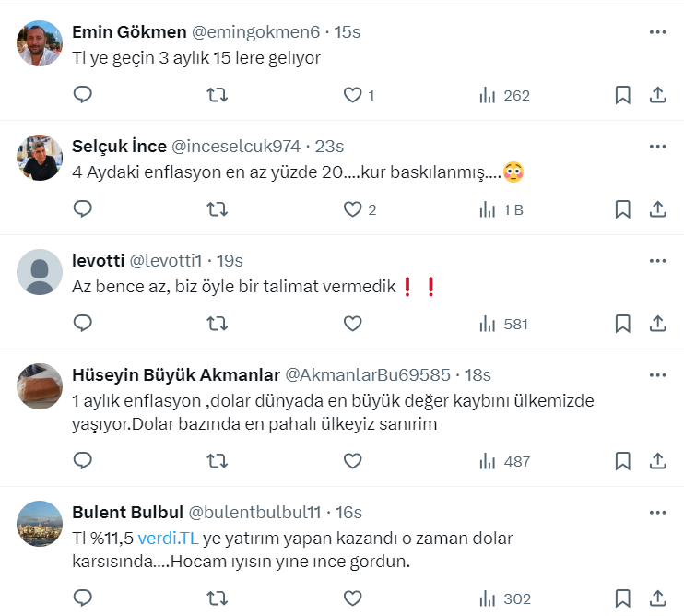Like the levotti tweet
This screenshot has height=616, width=684.
coord(351,324)
